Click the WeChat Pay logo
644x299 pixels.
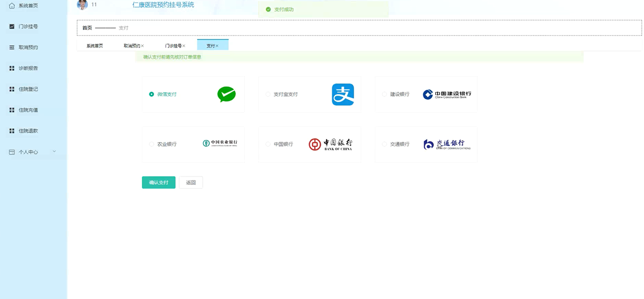click(x=226, y=94)
